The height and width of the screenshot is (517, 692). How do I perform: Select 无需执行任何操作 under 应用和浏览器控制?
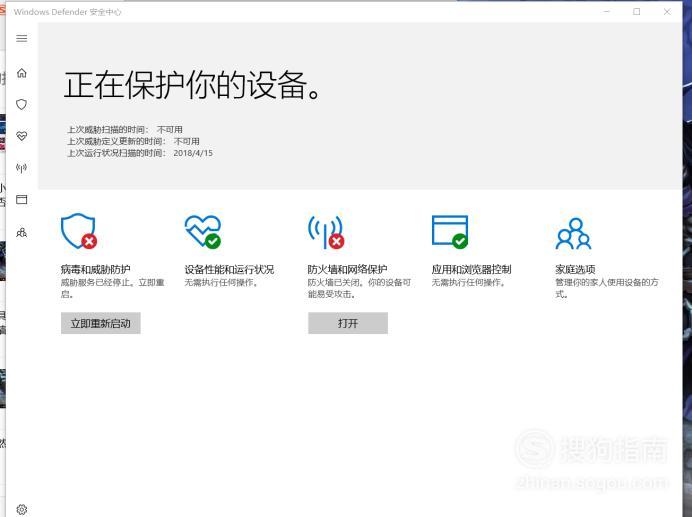coord(468,282)
